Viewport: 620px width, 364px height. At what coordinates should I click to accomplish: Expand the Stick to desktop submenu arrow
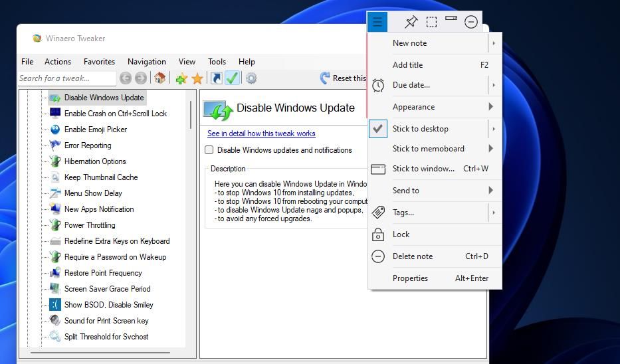coord(494,129)
